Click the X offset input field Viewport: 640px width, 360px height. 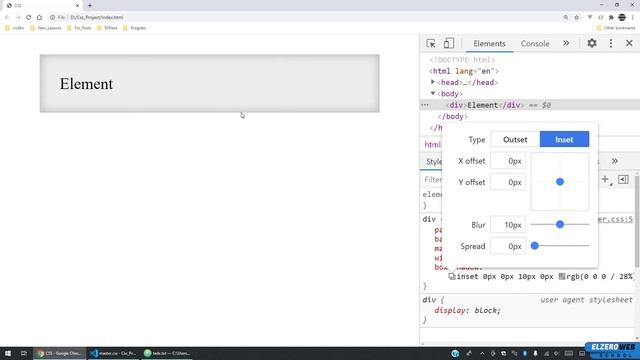pos(508,161)
